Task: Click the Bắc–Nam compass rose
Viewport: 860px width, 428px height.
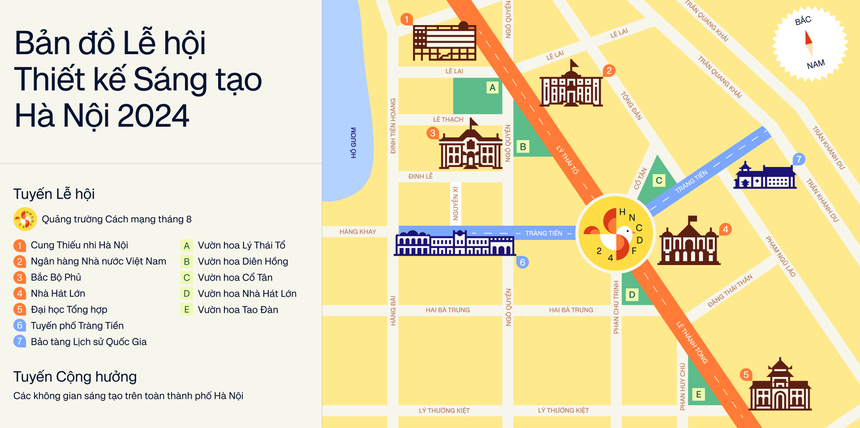Action: click(x=809, y=44)
